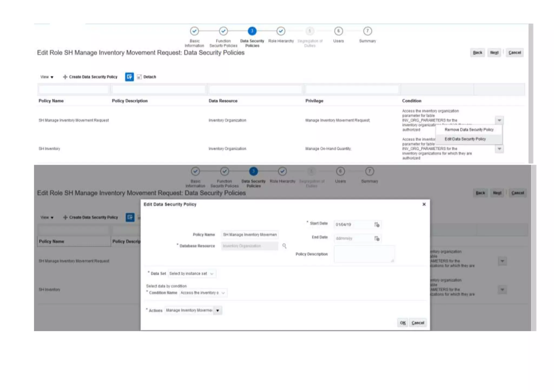Click Create Data Security Policy in the top toolbar
554x392 pixels.
(90, 77)
